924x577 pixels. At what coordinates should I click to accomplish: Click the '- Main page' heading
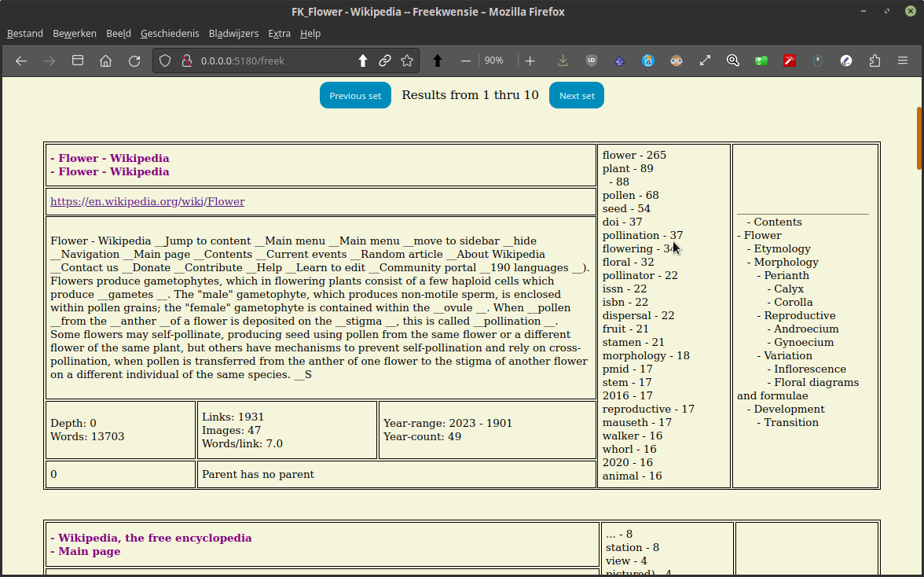click(86, 551)
